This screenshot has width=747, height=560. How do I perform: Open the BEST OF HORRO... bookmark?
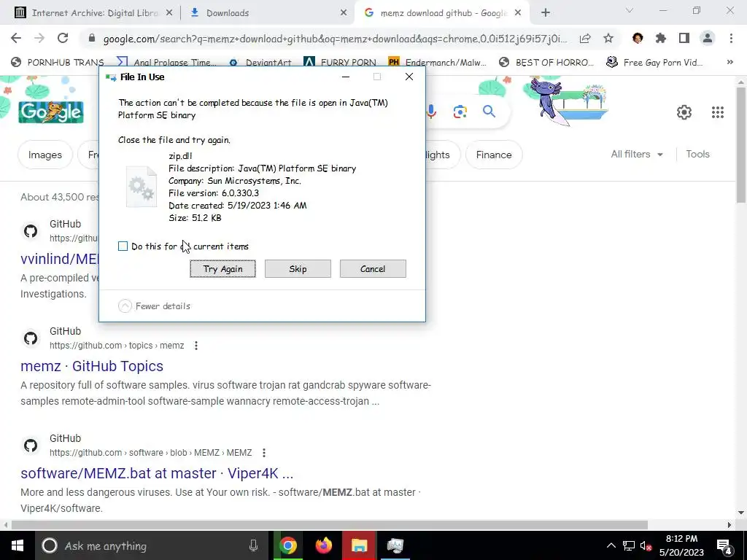(x=546, y=62)
